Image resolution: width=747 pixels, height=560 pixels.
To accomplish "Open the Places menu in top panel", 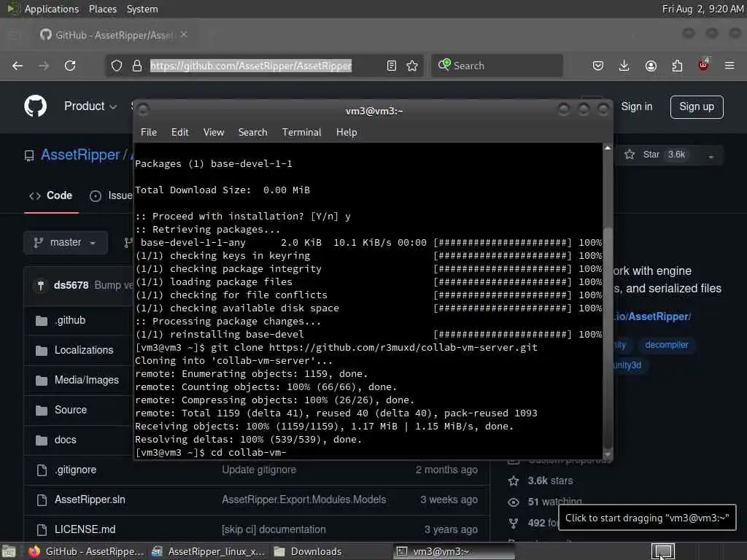I will pyautogui.click(x=102, y=9).
